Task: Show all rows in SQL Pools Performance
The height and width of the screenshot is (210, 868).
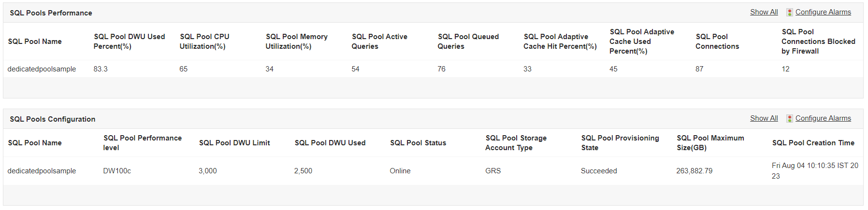Action: (x=764, y=12)
